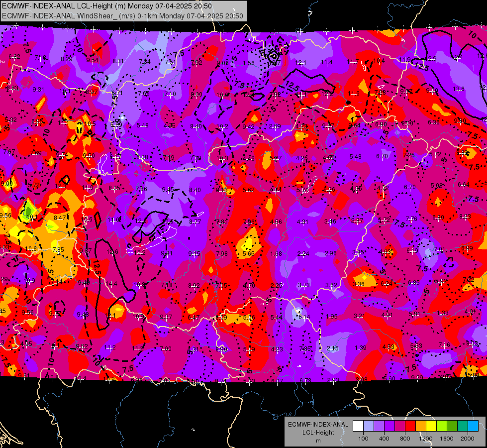Pick the orange legend swatch
This screenshot has width=487, height=448.
(x=421, y=426)
